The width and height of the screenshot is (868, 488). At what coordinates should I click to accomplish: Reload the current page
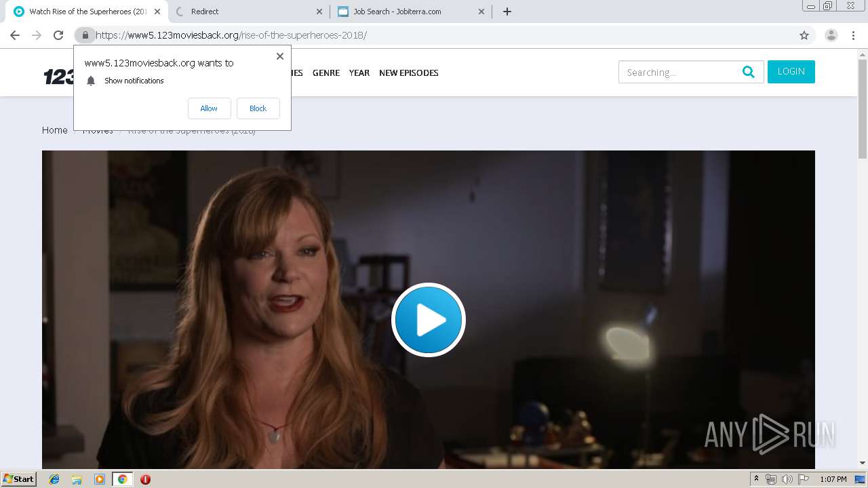tap(58, 35)
